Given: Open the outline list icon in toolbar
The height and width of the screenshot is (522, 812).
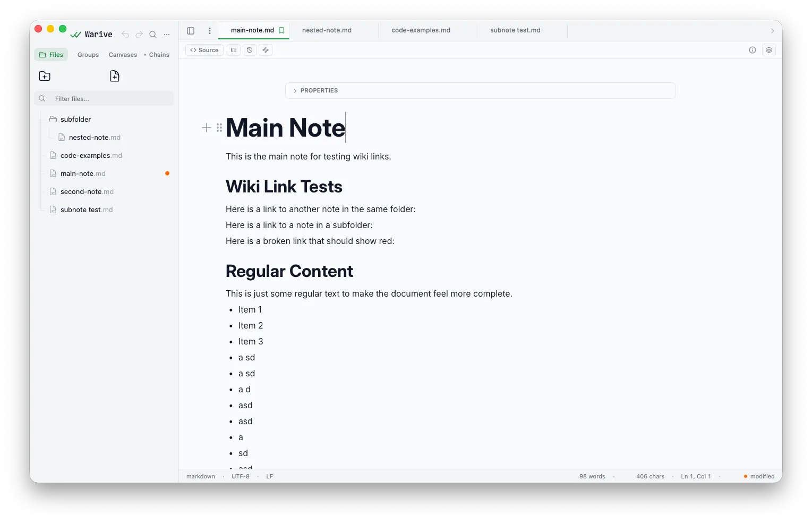Looking at the screenshot, I should 234,50.
